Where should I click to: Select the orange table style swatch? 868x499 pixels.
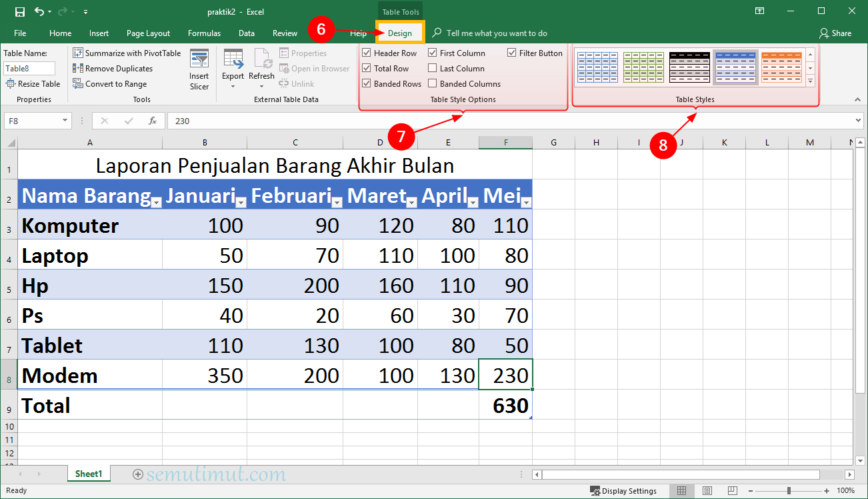tap(781, 67)
